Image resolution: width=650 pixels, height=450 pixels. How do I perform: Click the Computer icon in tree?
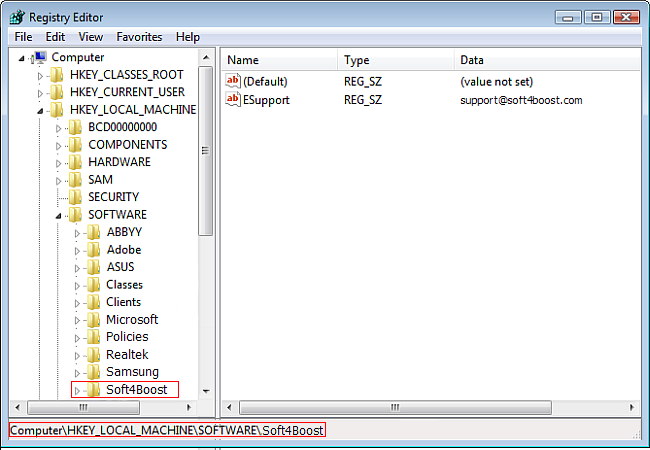coord(40,58)
